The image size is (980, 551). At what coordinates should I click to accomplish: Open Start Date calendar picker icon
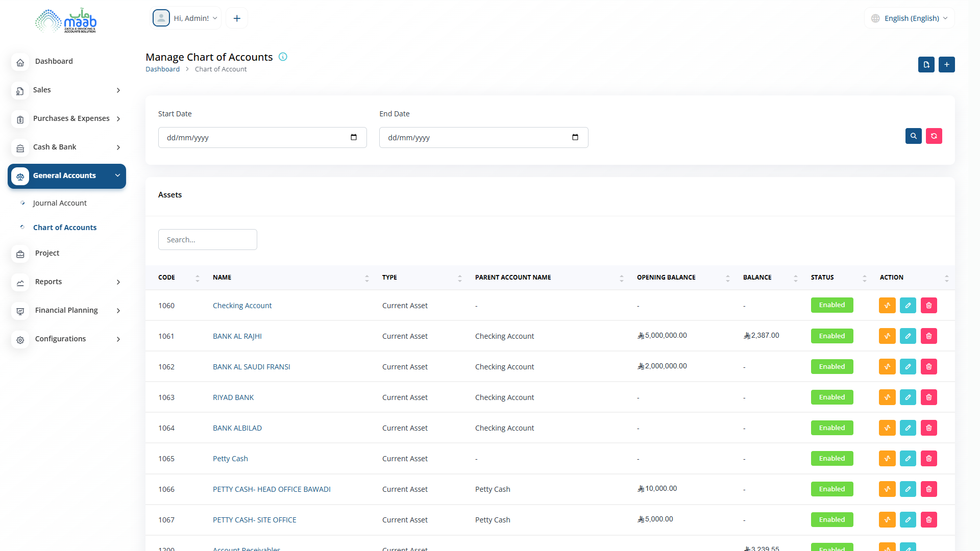[354, 137]
